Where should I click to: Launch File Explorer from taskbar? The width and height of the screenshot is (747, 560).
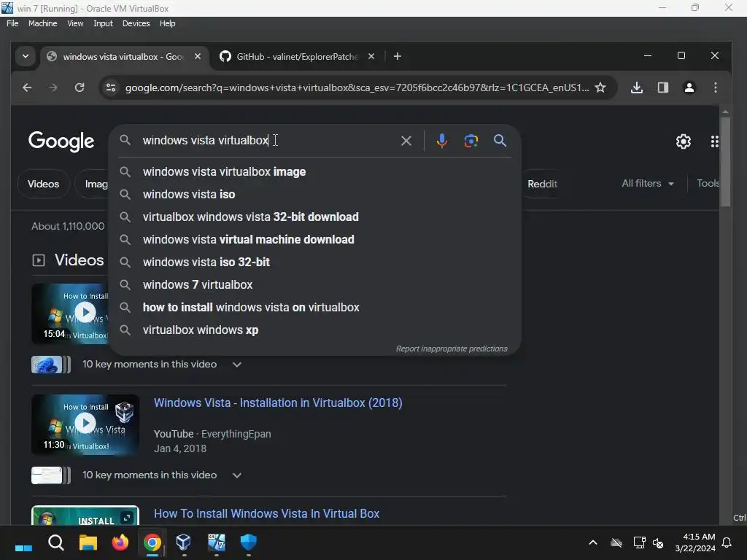tap(88, 542)
